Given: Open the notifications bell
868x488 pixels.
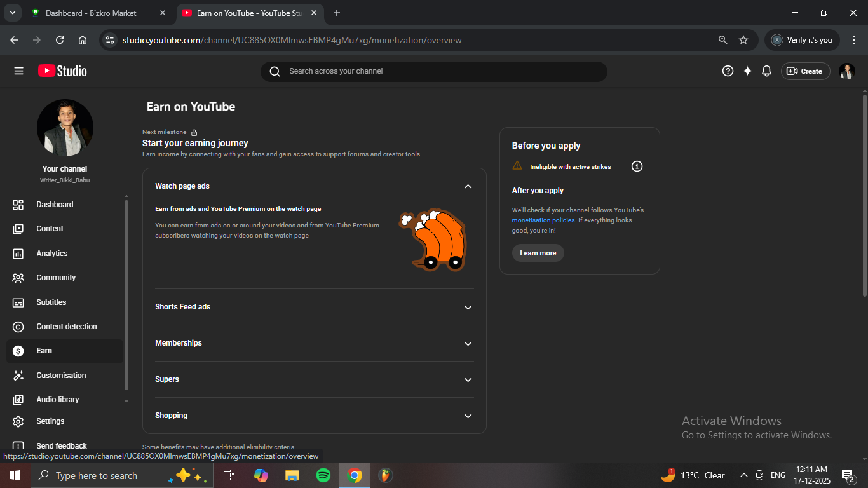Looking at the screenshot, I should click(x=766, y=71).
